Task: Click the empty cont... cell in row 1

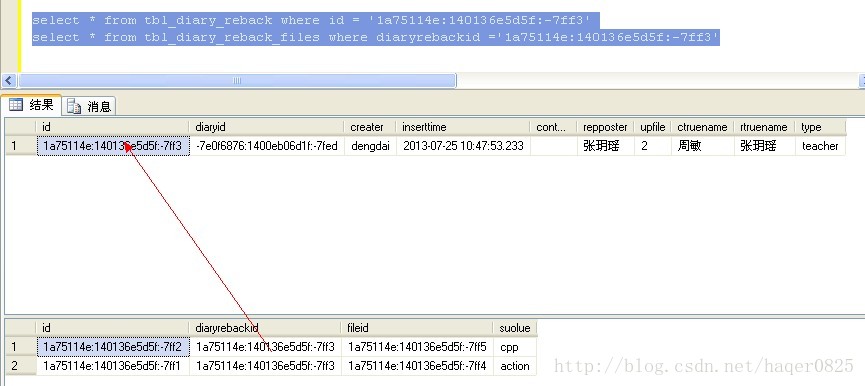Action: [553, 146]
